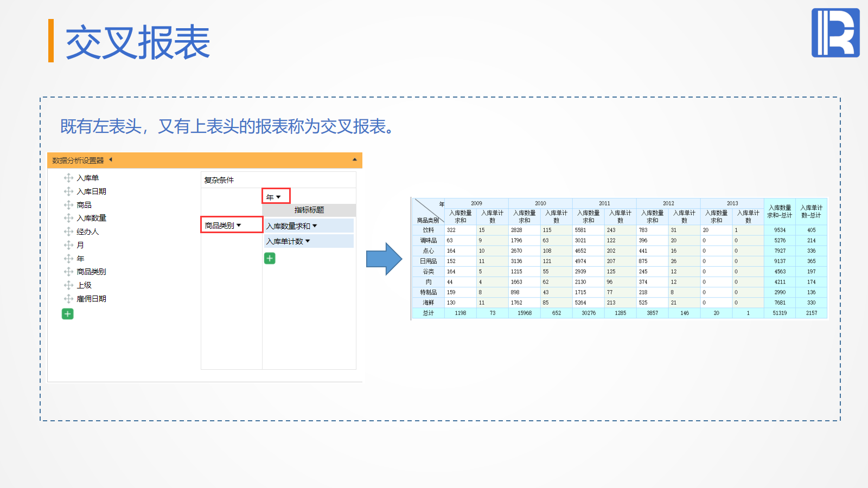The width and height of the screenshot is (868, 488).
Task: Click the blue R logo top right
Action: coord(835,33)
